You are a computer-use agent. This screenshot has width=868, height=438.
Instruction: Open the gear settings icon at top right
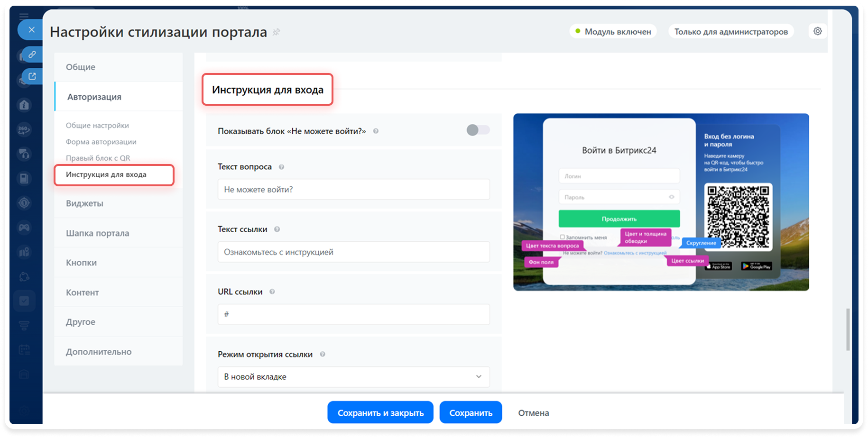[818, 31]
